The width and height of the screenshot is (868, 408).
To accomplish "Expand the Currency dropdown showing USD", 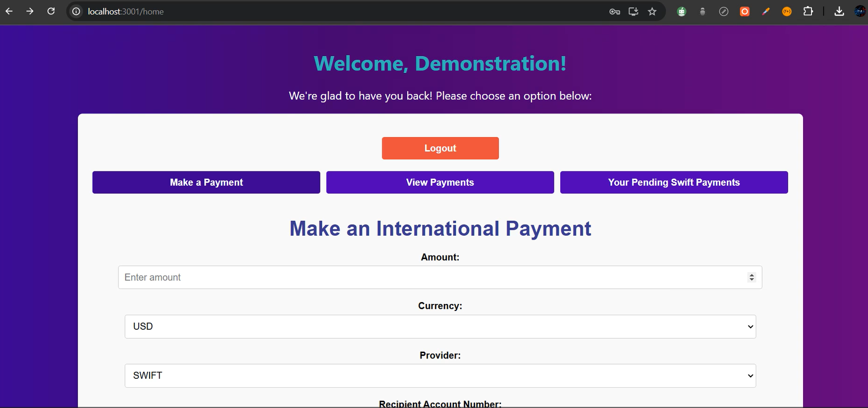I will pos(440,327).
